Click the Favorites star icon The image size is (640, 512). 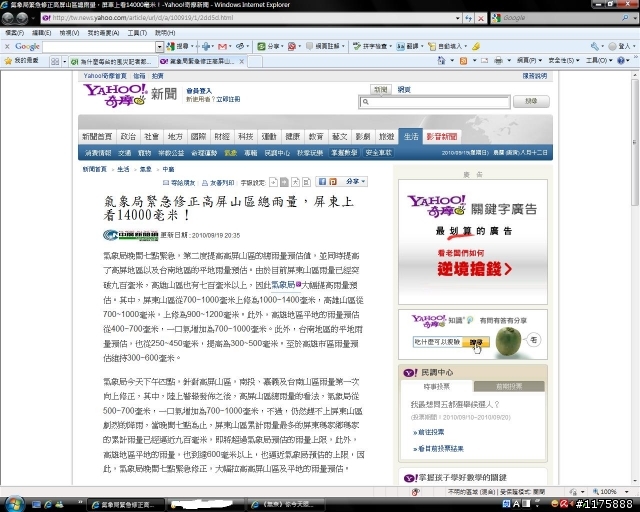[8, 61]
